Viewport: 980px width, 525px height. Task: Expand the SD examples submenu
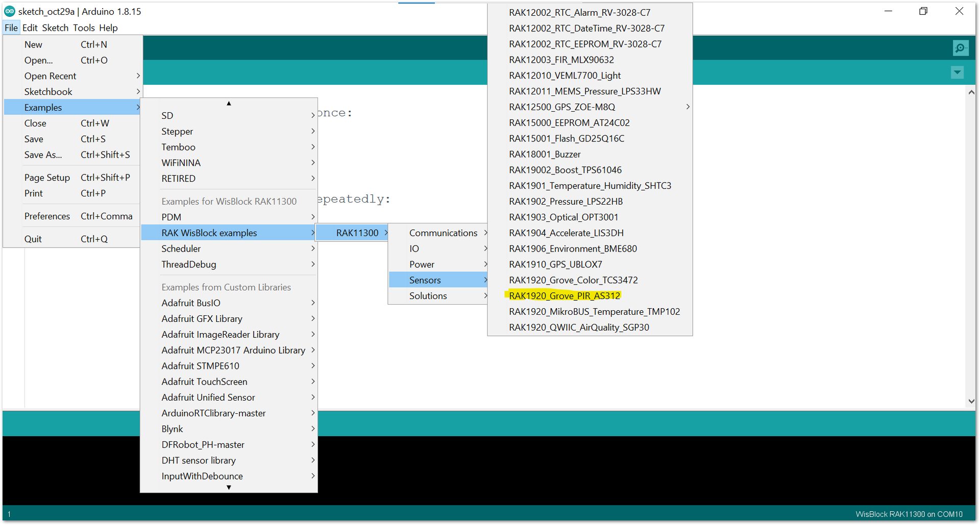(229, 116)
